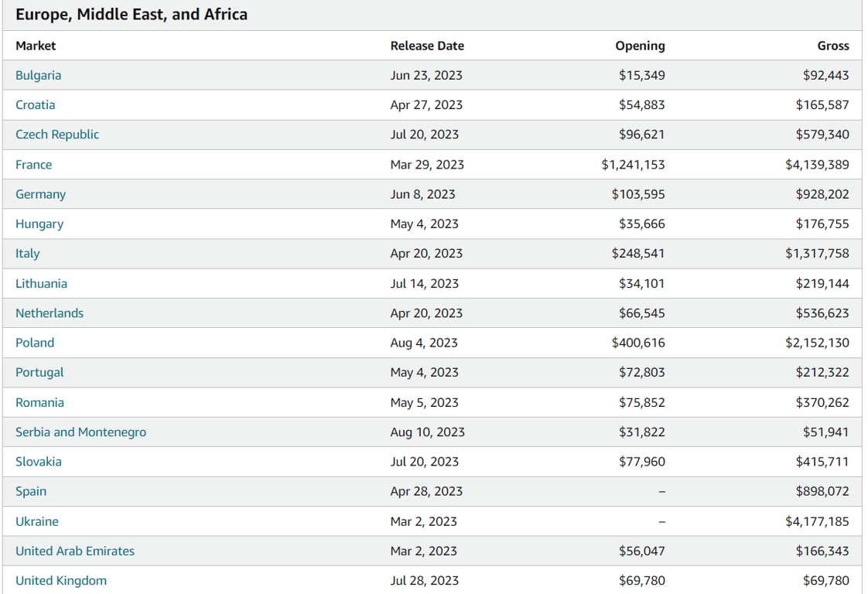Select the Ukraine market link
Screen dimensions: 868x594
(x=36, y=521)
